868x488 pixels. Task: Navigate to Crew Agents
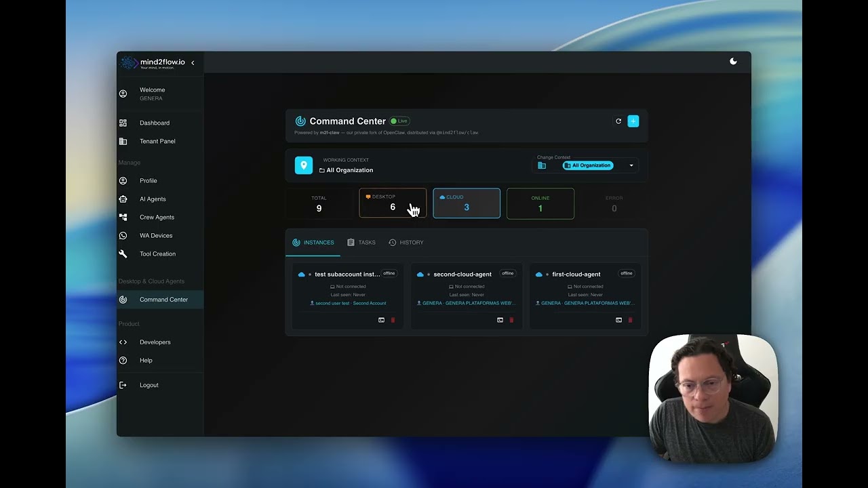160,217
